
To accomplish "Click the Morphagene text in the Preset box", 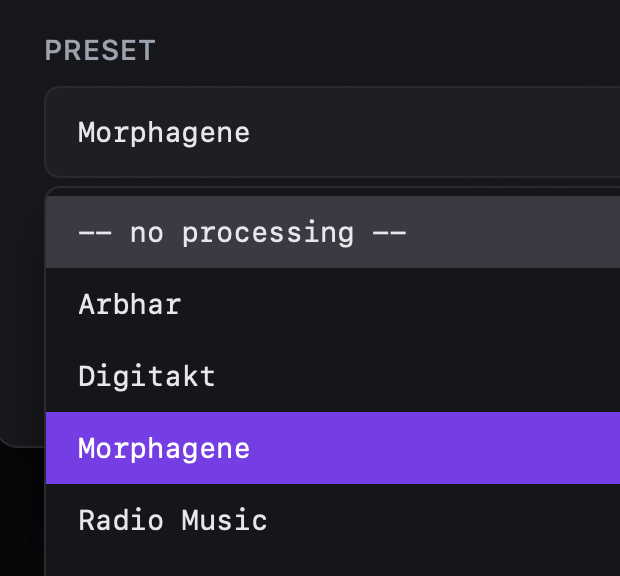I will (164, 132).
